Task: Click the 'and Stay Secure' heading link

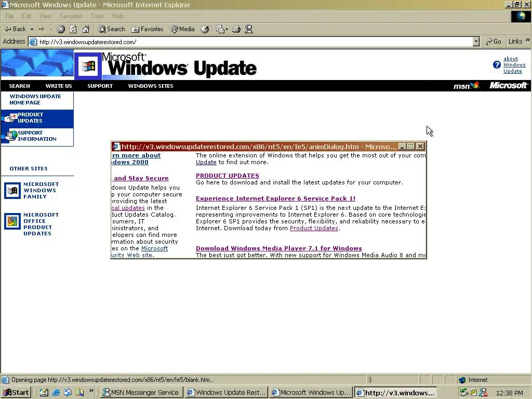Action: pyautogui.click(x=140, y=178)
